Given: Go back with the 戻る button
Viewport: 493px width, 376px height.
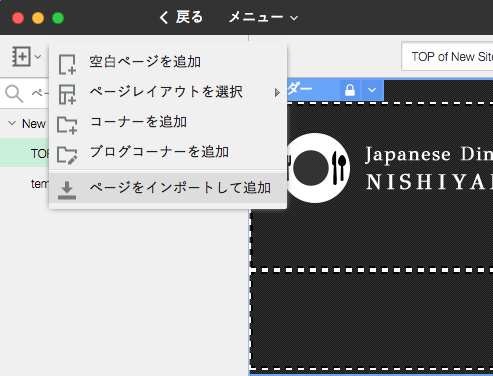Looking at the screenshot, I should pyautogui.click(x=181, y=17).
